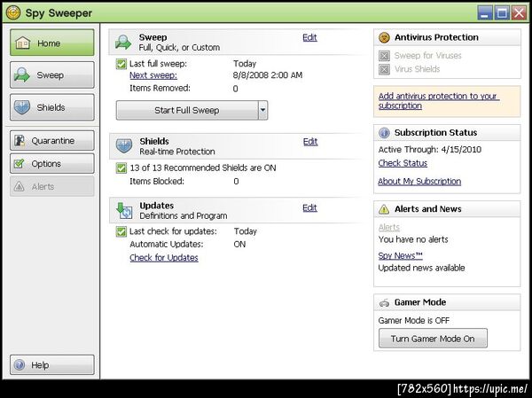Click the Quarantine icon in sidebar
Screen dimensions: 532x398
tap(20, 140)
